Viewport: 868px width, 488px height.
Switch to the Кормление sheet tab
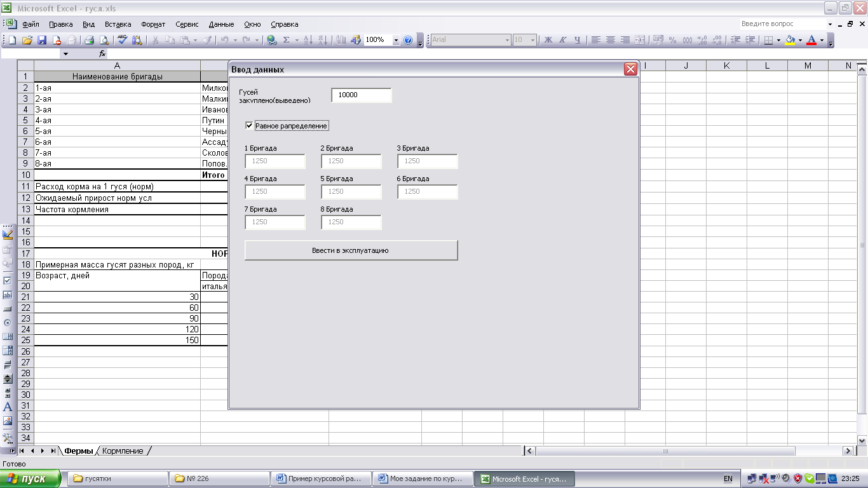click(123, 451)
